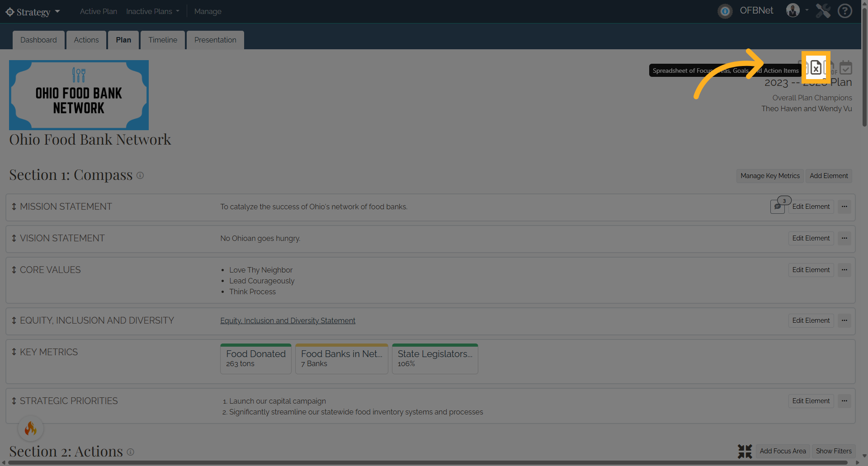Open the Food Donated metric card
Screen dimensions: 868x466
point(256,359)
